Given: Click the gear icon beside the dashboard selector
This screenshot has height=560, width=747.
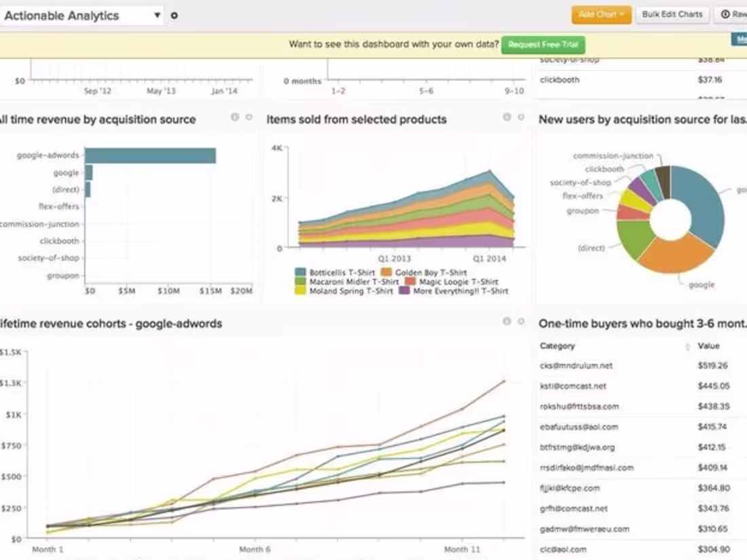Looking at the screenshot, I should pyautogui.click(x=174, y=15).
